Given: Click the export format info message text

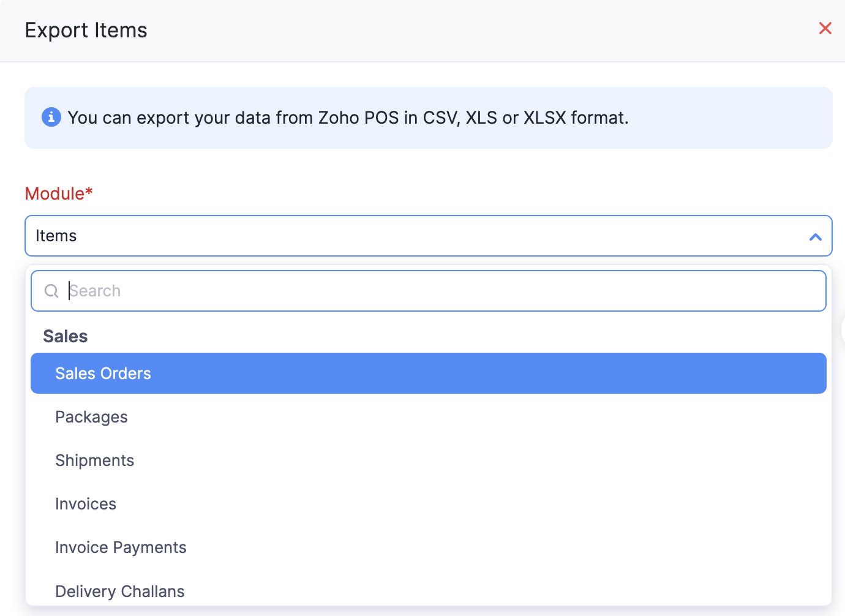Looking at the screenshot, I should point(348,118).
